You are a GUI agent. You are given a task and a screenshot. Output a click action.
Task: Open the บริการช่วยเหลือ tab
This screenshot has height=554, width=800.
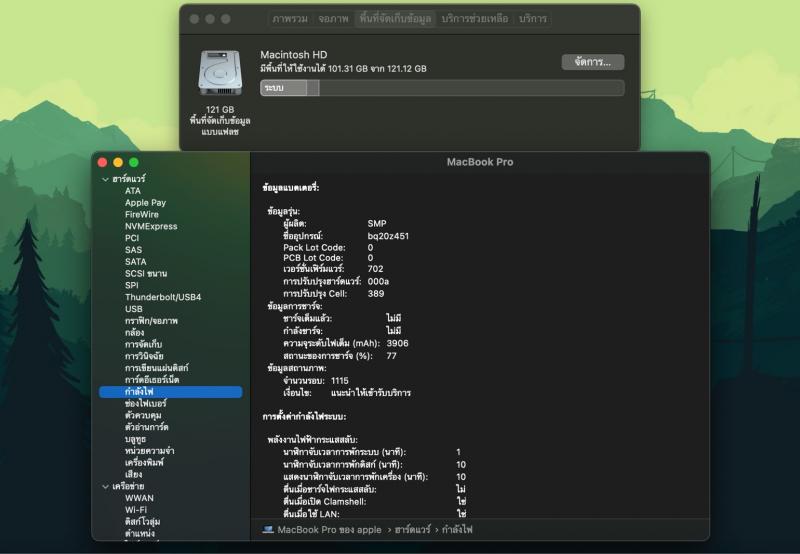pos(474,19)
